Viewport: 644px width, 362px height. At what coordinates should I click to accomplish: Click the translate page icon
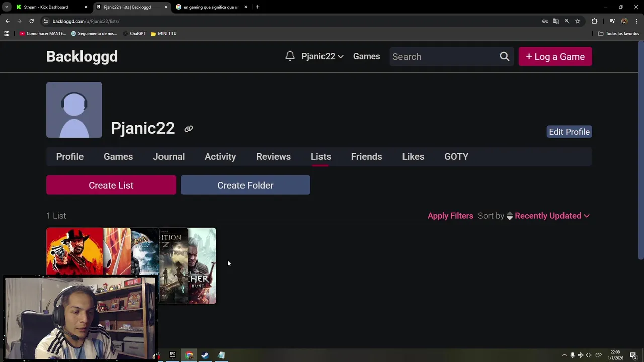[556, 21]
